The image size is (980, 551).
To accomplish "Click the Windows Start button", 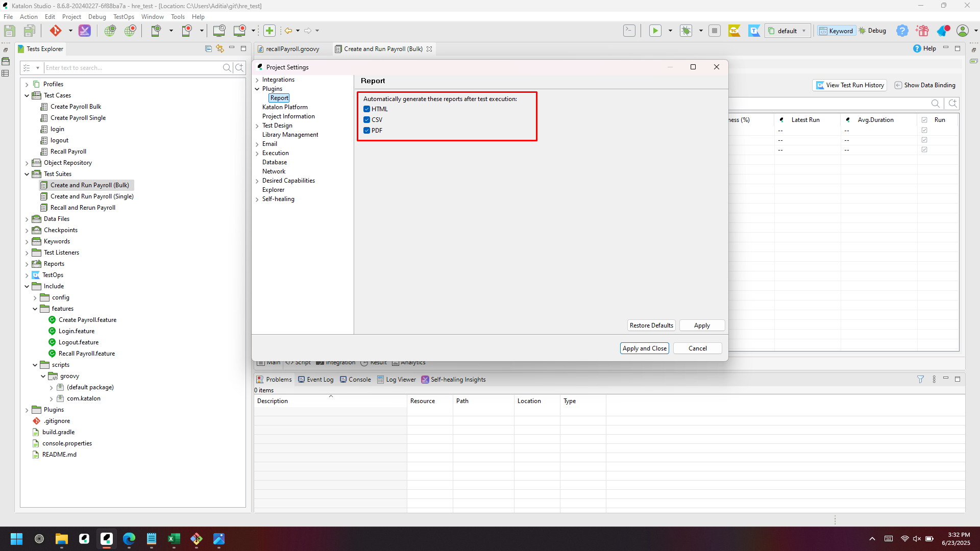I will 17,539.
